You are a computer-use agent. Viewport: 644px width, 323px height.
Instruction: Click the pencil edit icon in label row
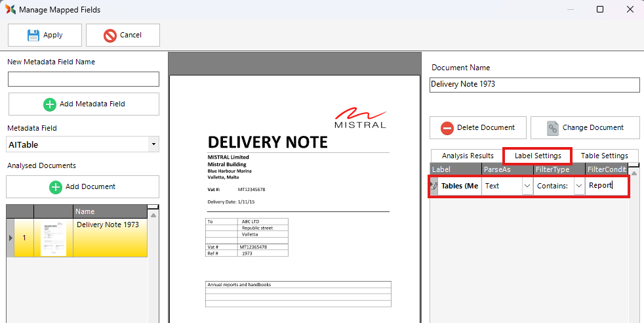click(433, 186)
